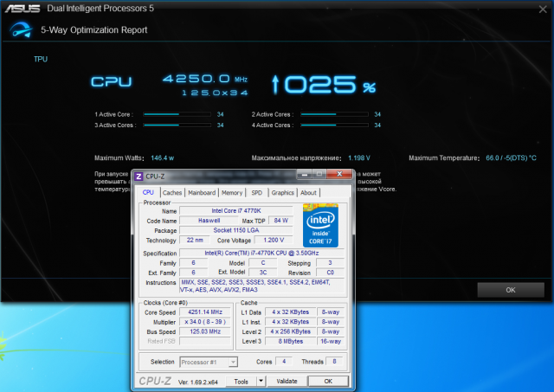This screenshot has width=554, height=392.
Task: Click the 5-Way Optimization speedometer icon
Action: pos(21,29)
